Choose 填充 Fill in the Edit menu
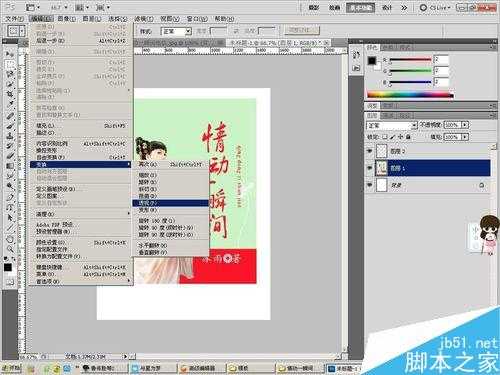This screenshot has width=500, height=375. point(81,126)
